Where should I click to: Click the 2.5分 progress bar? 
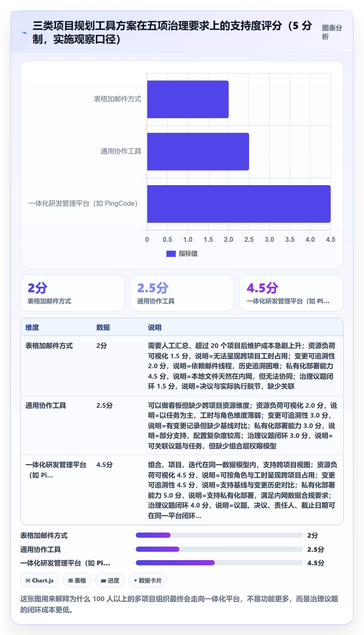click(219, 549)
